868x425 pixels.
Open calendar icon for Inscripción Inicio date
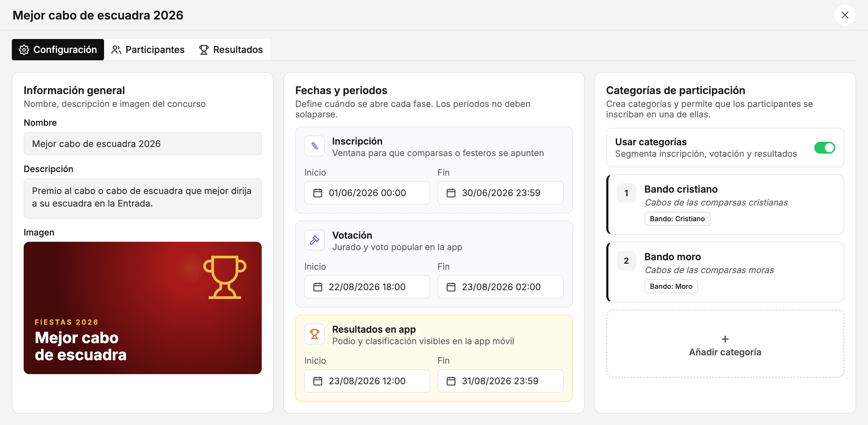click(318, 193)
